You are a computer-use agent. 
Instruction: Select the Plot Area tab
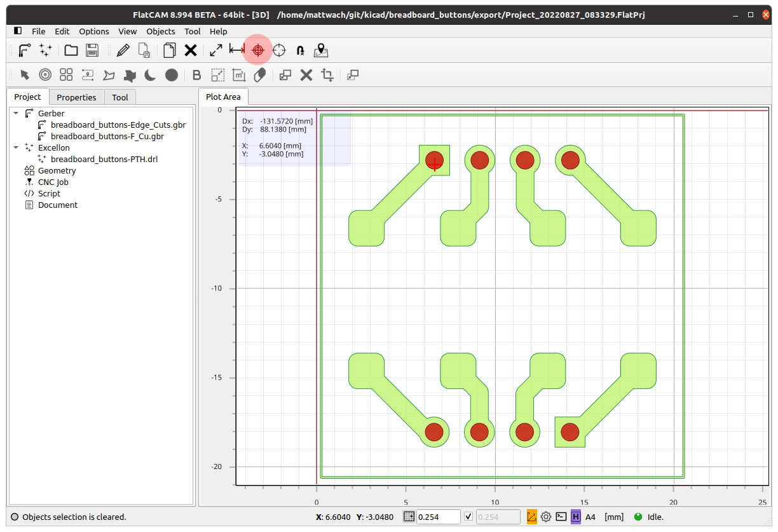tap(223, 97)
